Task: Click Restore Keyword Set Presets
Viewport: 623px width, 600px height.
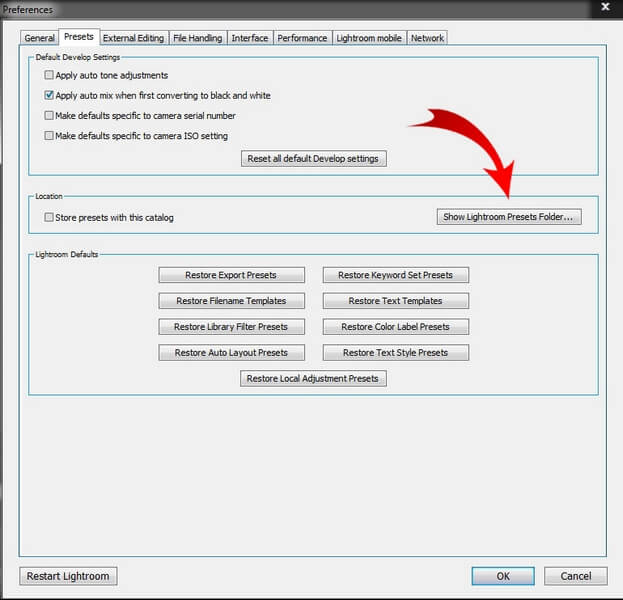Action: 395,275
